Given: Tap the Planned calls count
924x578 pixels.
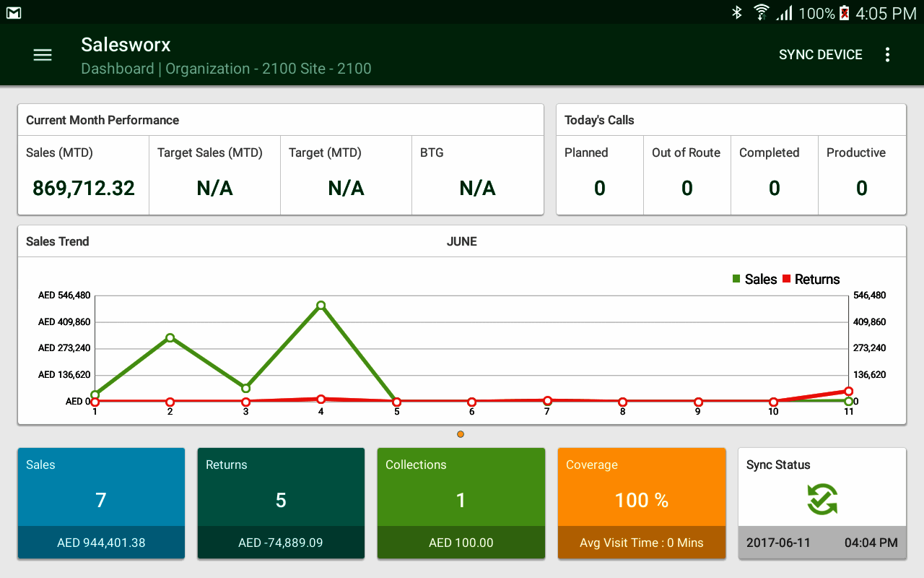Looking at the screenshot, I should point(599,188).
